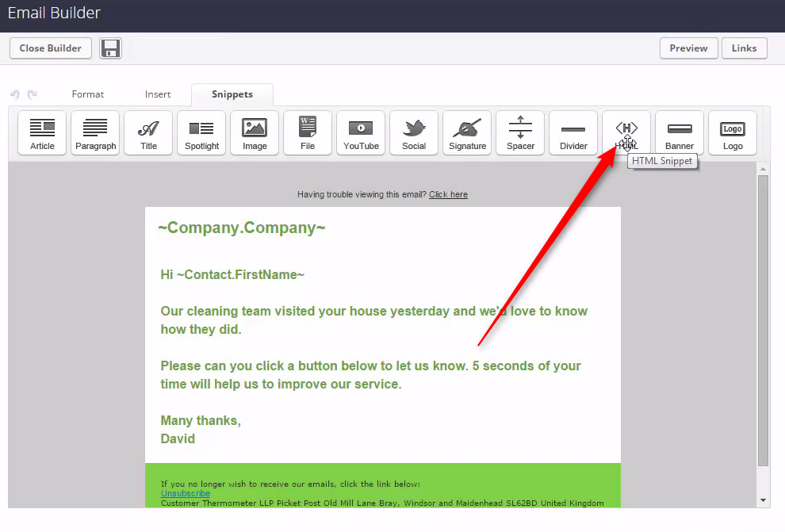Insert an Image snippet
The width and height of the screenshot is (785, 532).
(255, 133)
